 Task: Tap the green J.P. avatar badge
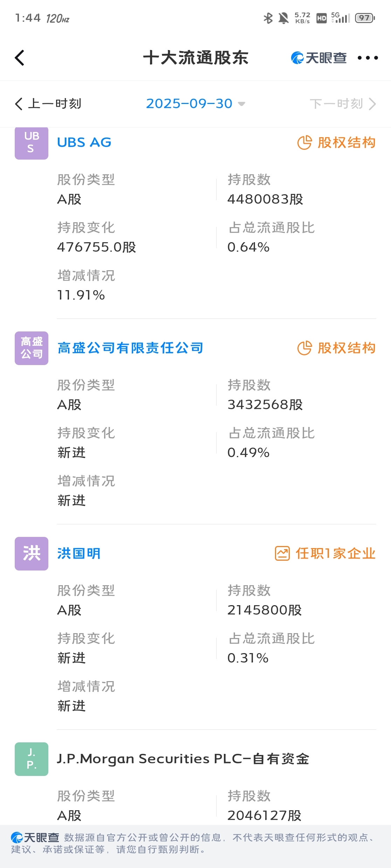(32, 759)
